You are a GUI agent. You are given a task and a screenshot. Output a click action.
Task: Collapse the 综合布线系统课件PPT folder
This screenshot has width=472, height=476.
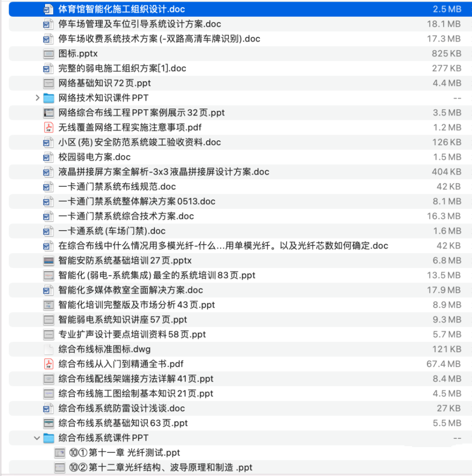click(x=37, y=438)
